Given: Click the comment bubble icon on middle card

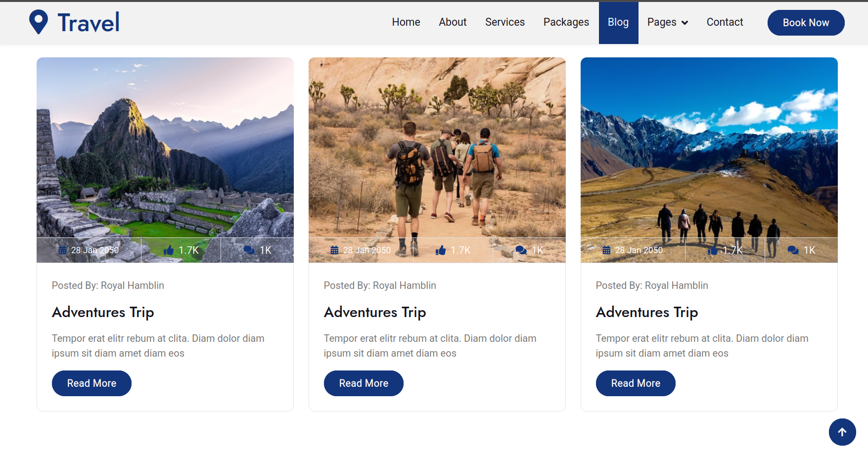Looking at the screenshot, I should (521, 250).
